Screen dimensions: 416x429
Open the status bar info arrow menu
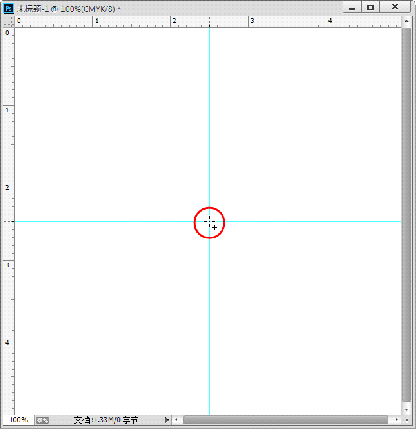click(x=167, y=420)
